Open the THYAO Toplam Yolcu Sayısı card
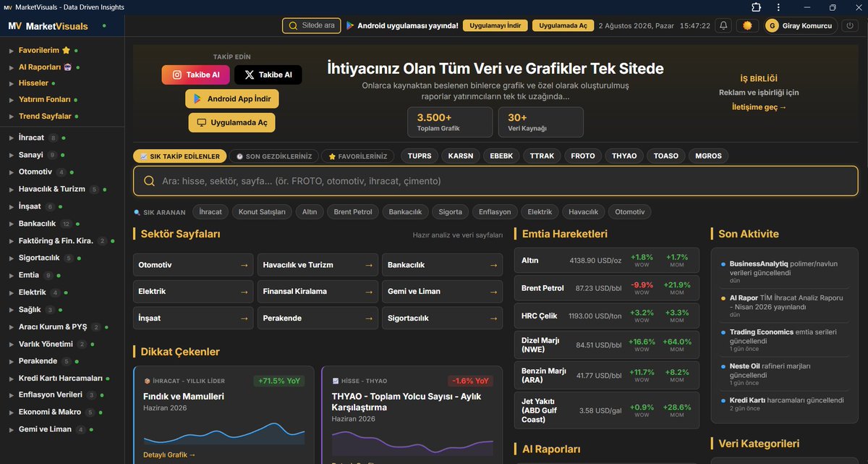 point(412,415)
